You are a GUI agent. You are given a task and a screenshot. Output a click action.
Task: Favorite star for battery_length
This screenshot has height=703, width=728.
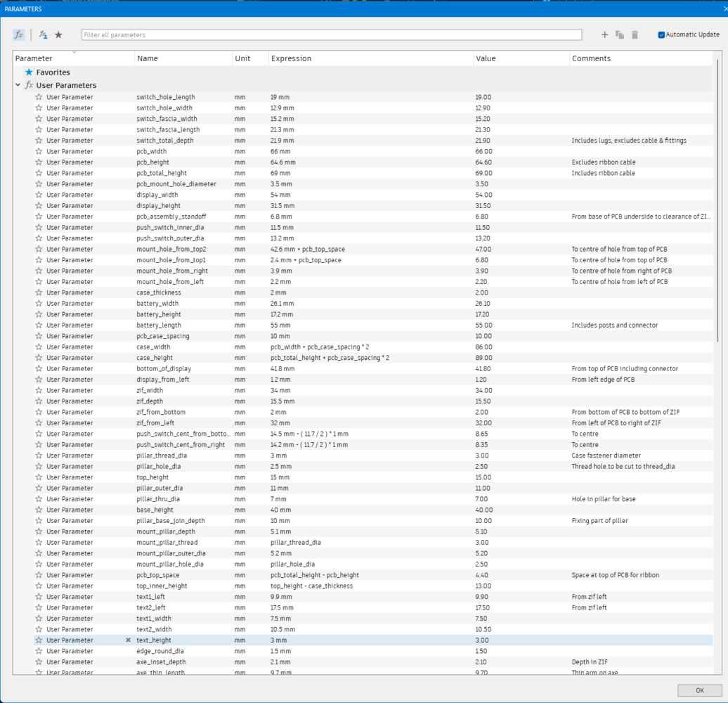39,325
